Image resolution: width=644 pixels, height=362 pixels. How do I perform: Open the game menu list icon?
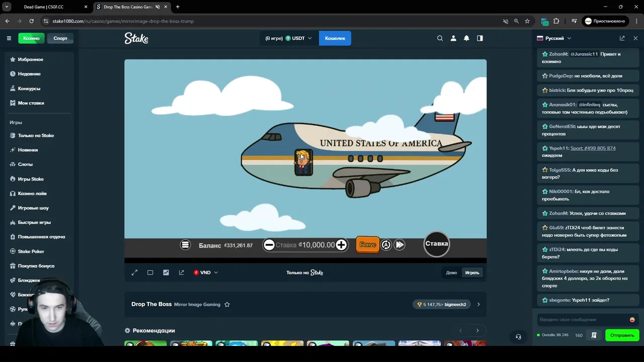tap(185, 245)
